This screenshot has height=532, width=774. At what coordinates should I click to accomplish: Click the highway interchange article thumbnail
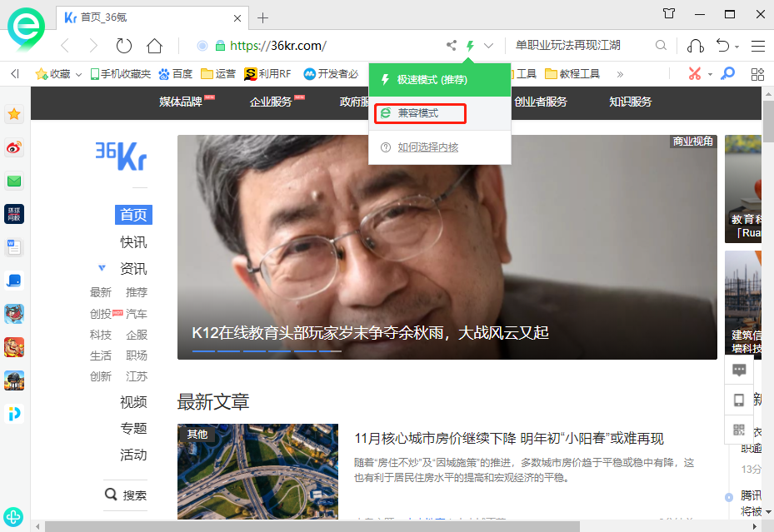click(x=257, y=471)
